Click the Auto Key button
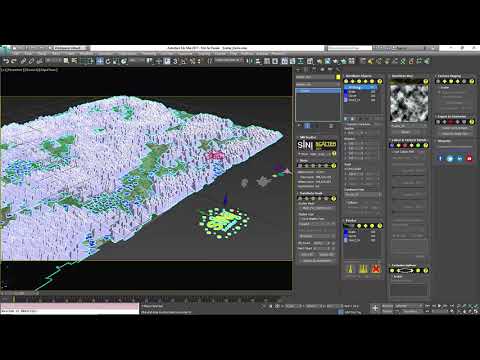 point(387,306)
